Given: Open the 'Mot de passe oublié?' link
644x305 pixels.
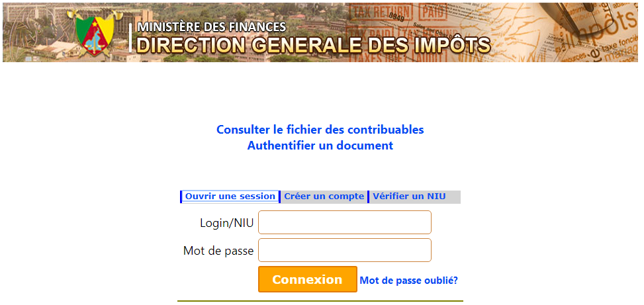Looking at the screenshot, I should (x=408, y=281).
